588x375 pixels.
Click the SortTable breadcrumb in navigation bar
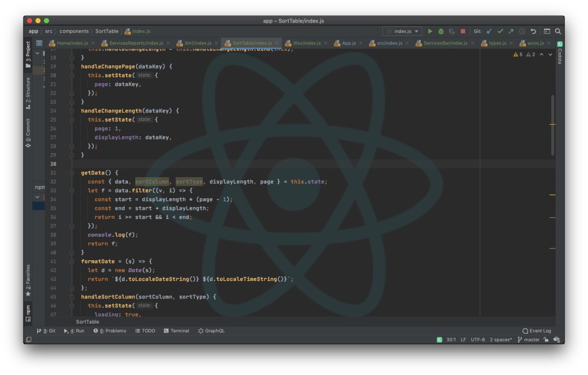pyautogui.click(x=107, y=31)
